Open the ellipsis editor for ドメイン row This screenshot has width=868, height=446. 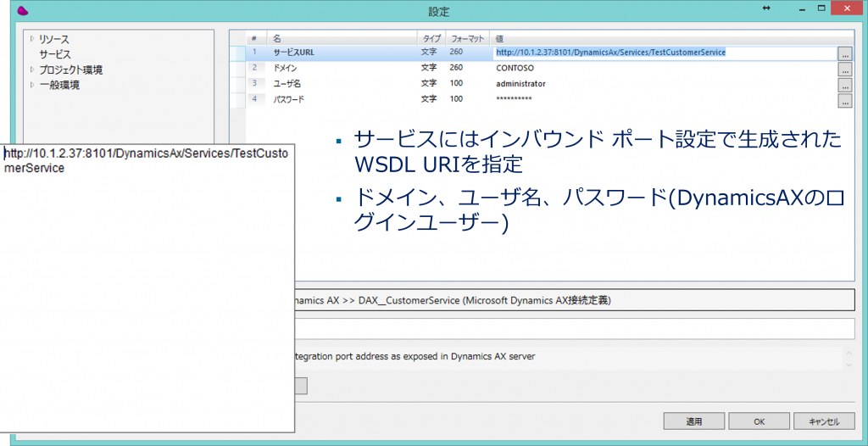click(x=844, y=69)
